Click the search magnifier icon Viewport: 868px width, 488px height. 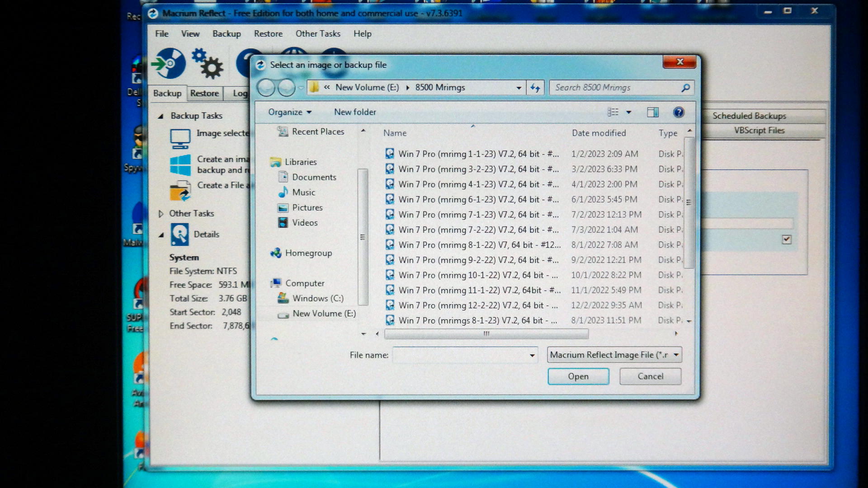pos(685,88)
